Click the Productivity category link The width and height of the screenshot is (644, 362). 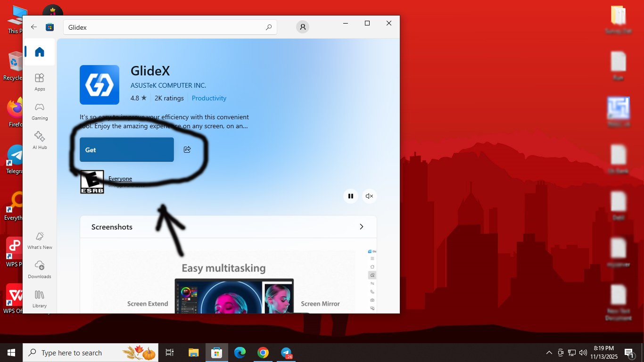point(209,98)
